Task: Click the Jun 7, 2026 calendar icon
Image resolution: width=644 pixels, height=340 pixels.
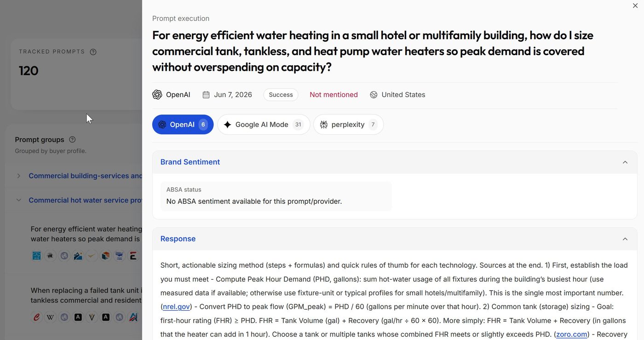Action: point(206,95)
